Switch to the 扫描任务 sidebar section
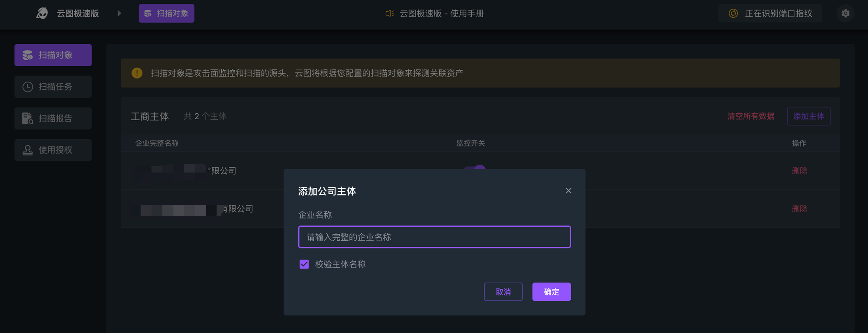This screenshot has width=868, height=333. tap(53, 87)
